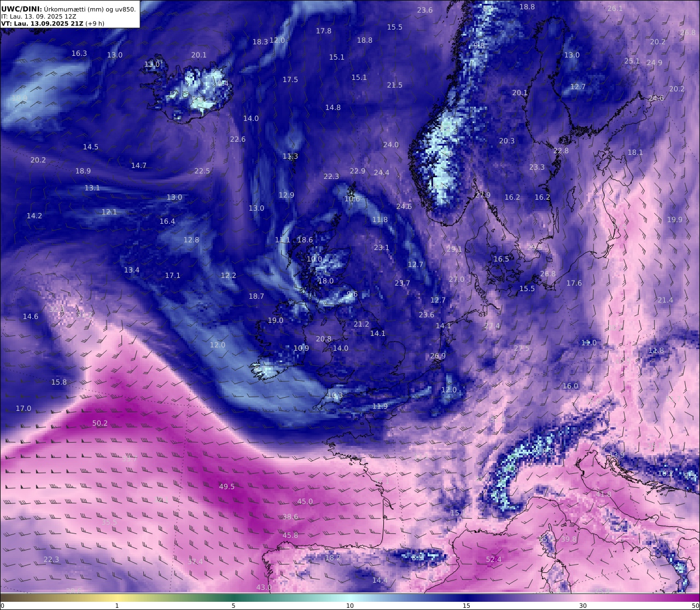Click the 19.0 value over Ireland
This screenshot has width=700, height=610.
[276, 320]
